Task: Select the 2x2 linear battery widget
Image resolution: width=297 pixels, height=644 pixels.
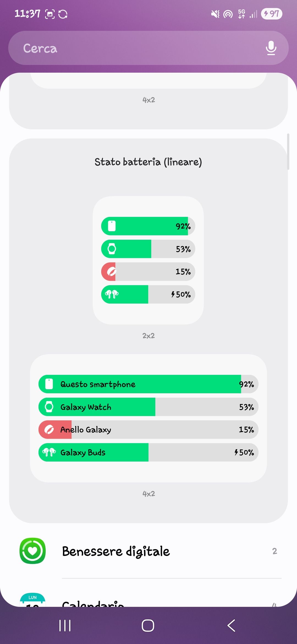Action: 148,260
